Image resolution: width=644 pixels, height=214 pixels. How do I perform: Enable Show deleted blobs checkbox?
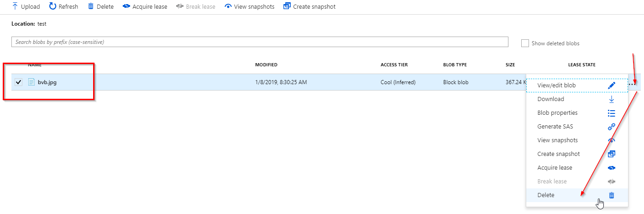click(x=525, y=43)
